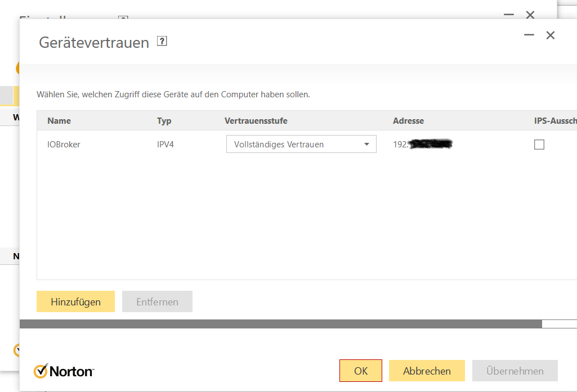Click the 192 address cell
The height and width of the screenshot is (392, 577).
422,144
